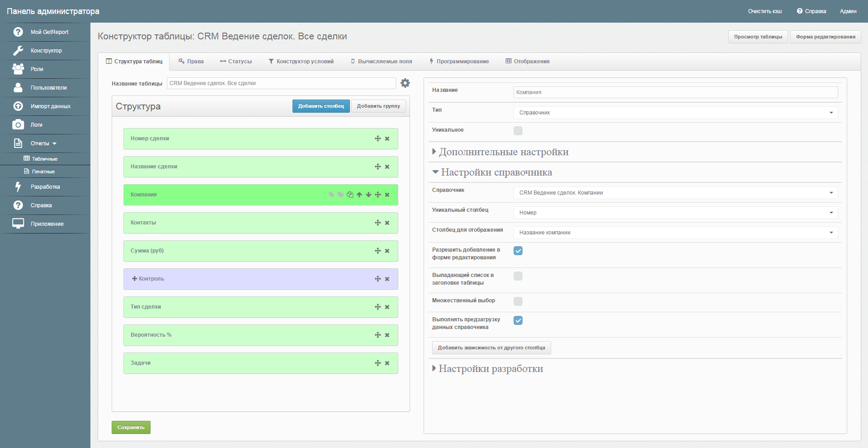Click move handle of Контакты row

378,223
